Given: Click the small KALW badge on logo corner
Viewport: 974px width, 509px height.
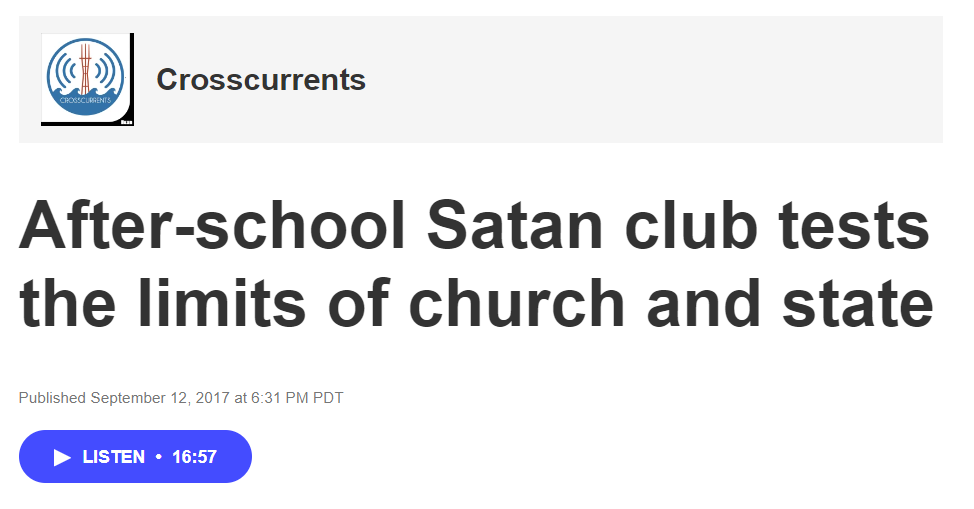Looking at the screenshot, I should pos(126,122).
